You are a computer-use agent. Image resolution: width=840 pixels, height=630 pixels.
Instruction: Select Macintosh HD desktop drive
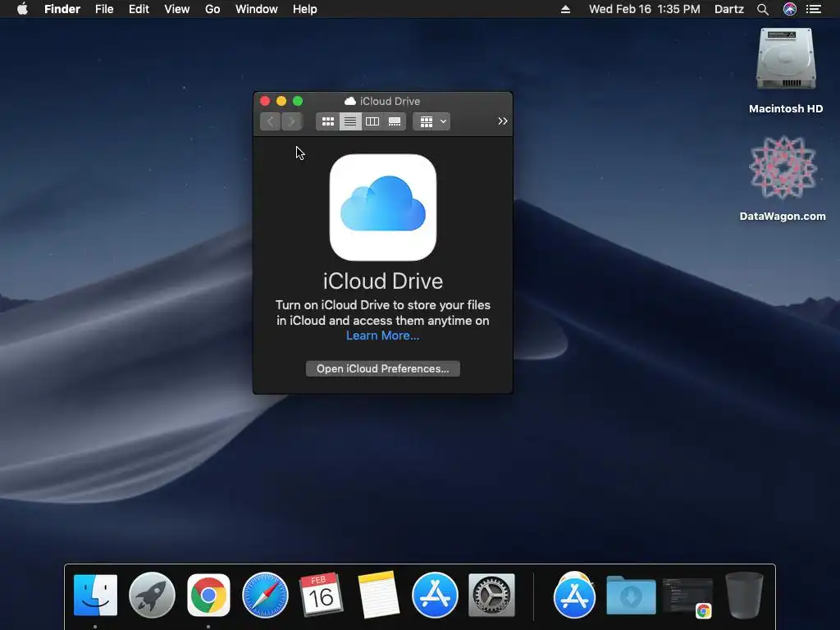[x=786, y=71]
